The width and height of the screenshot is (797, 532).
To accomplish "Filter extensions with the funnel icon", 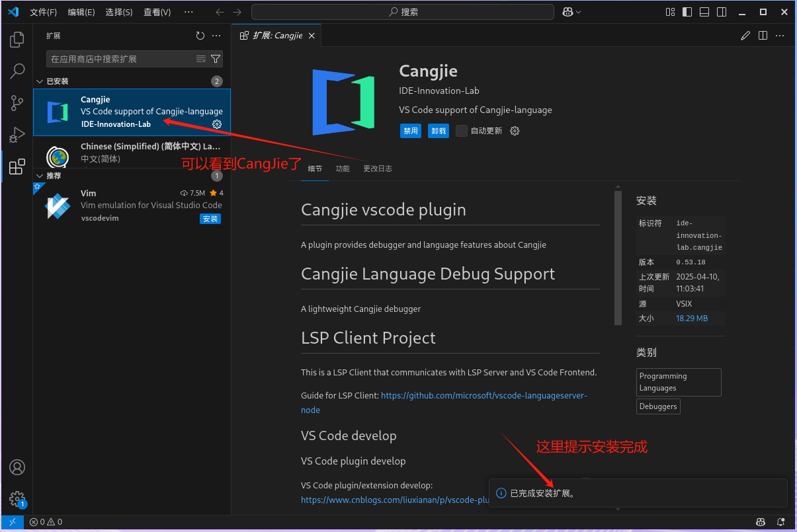I will tap(216, 59).
